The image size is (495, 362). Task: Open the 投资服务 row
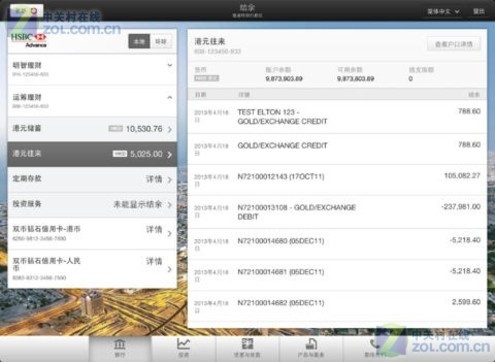(92, 205)
